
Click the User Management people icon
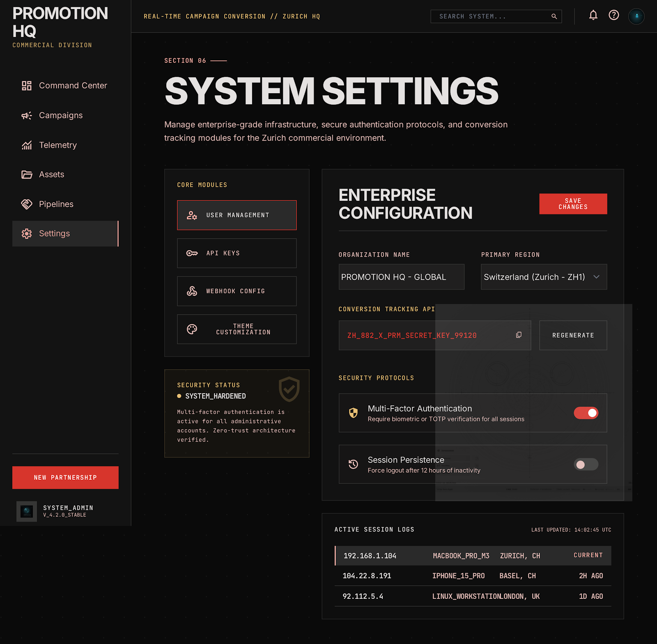pyautogui.click(x=192, y=215)
